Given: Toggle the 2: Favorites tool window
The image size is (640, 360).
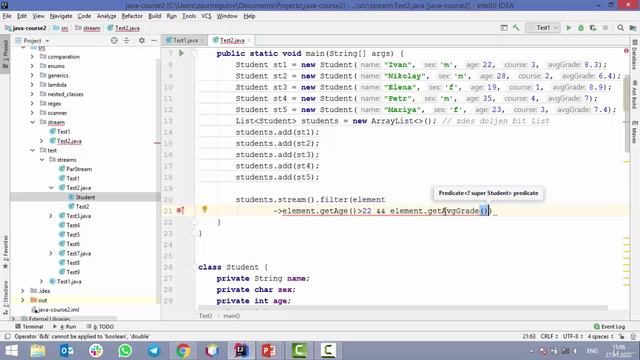Looking at the screenshot, I should pyautogui.click(x=5, y=251).
